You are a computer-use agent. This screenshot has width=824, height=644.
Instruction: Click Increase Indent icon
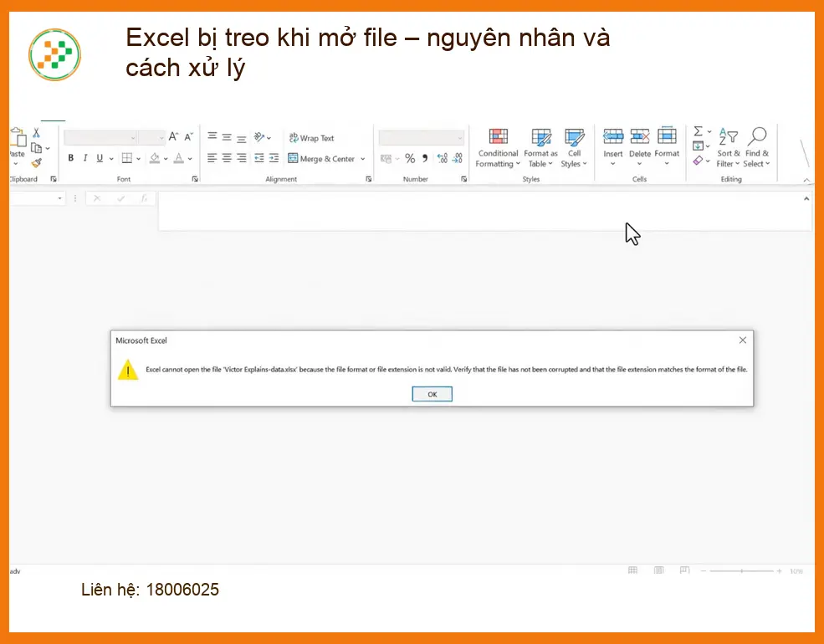click(x=274, y=158)
